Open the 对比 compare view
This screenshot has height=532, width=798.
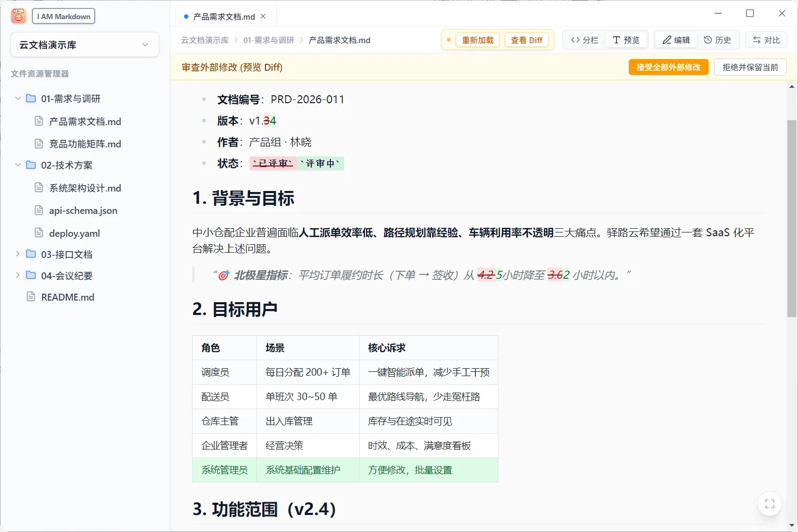point(766,40)
